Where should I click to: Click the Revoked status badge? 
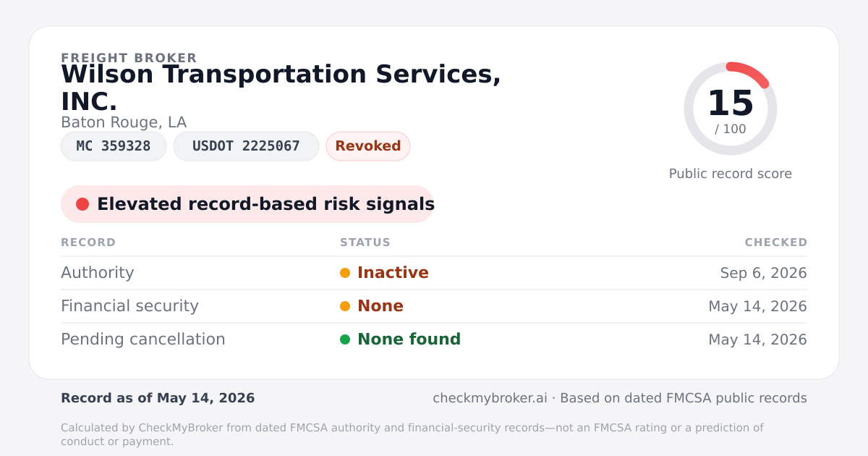368,146
